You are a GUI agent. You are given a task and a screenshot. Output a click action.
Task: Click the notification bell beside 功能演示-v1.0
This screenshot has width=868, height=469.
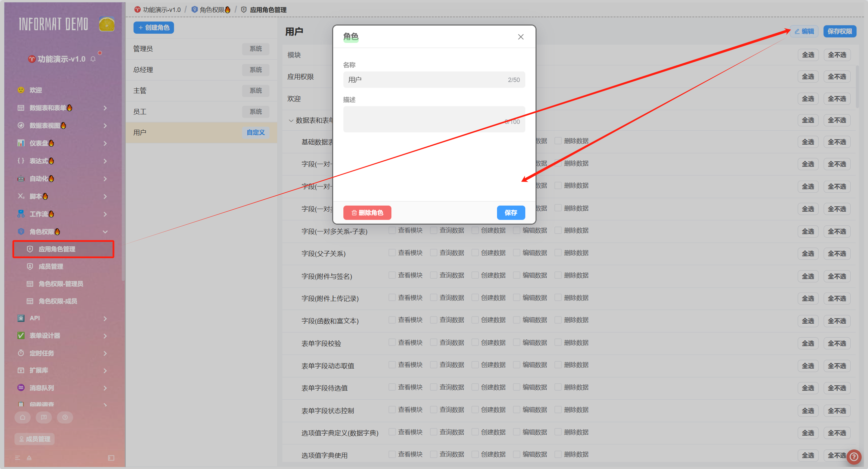click(93, 59)
